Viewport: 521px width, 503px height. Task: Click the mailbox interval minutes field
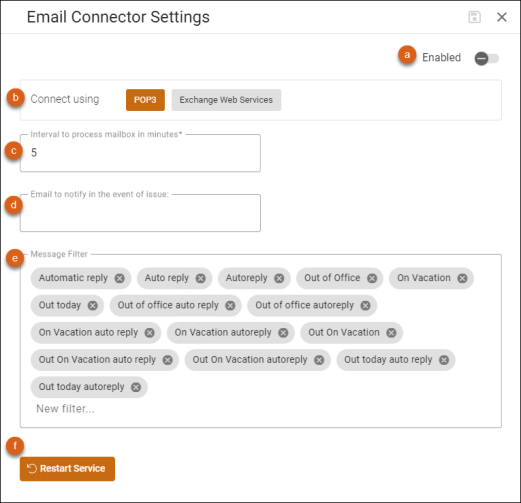pos(140,153)
